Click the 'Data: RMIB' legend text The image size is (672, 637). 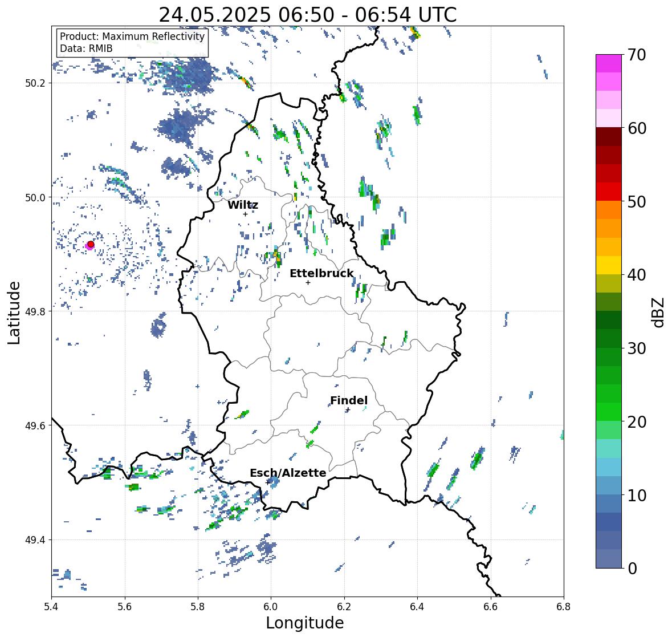(x=86, y=48)
